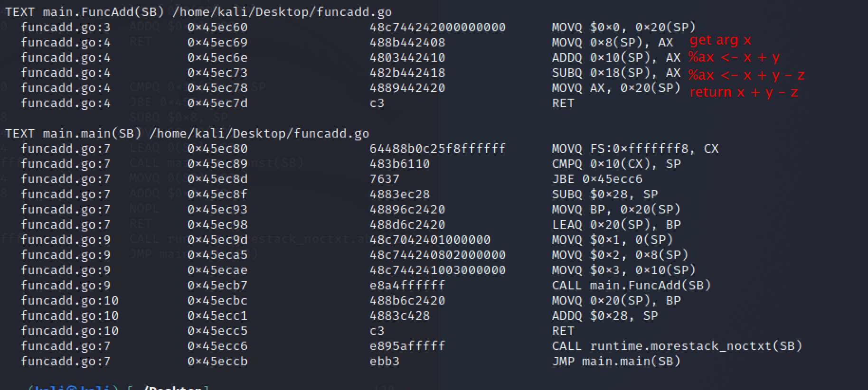Click the 'funcadd.go:3' source reference

(66, 27)
